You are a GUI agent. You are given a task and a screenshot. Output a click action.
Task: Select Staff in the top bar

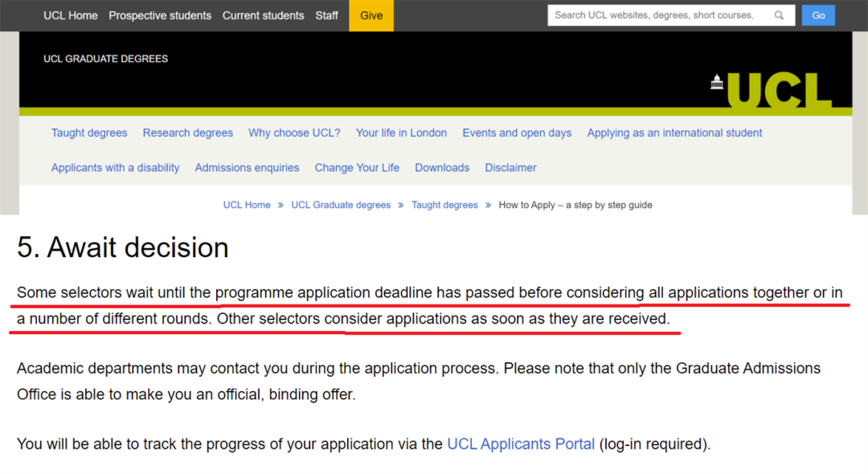[326, 15]
